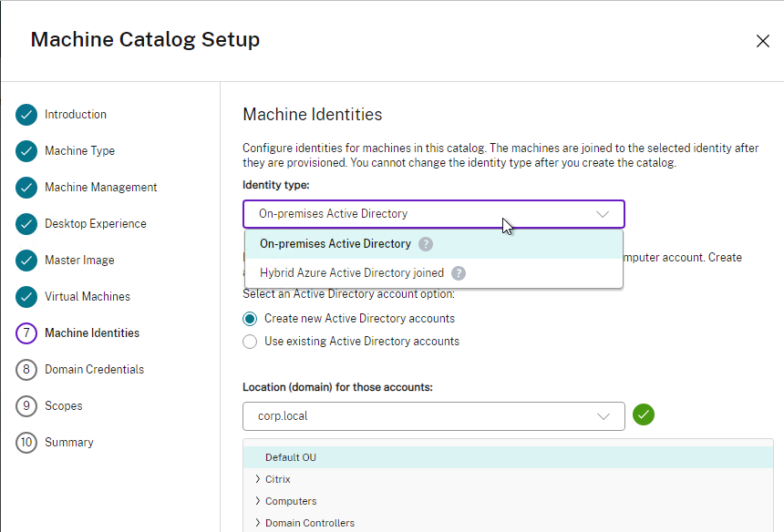Select Create new Active Directory accounts radio

tap(250, 319)
